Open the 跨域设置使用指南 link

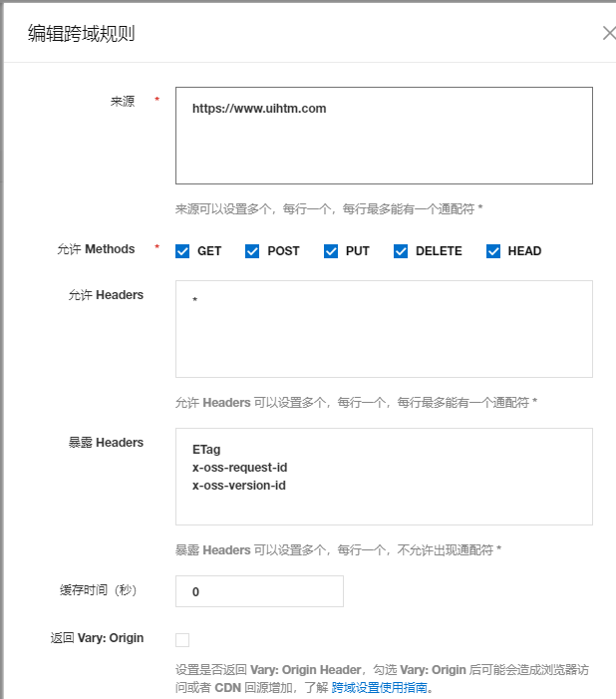coord(382,688)
